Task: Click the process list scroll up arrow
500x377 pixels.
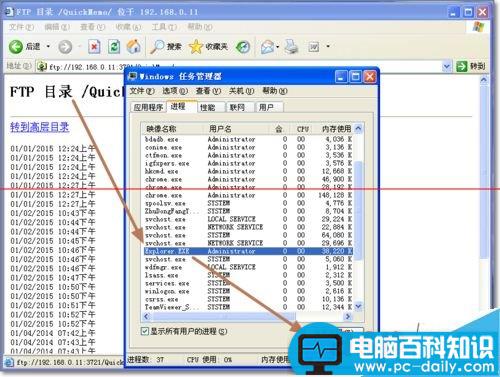Action: click(x=358, y=129)
